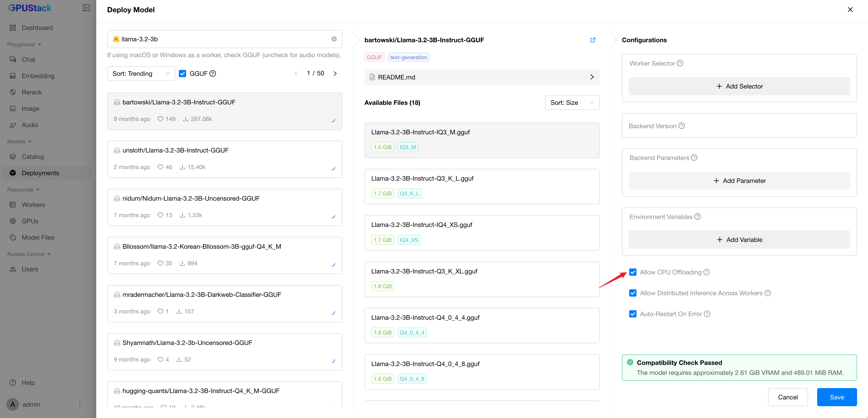Image resolution: width=868 pixels, height=418 pixels.
Task: Click the GPUs sidebar icon
Action: 13,221
